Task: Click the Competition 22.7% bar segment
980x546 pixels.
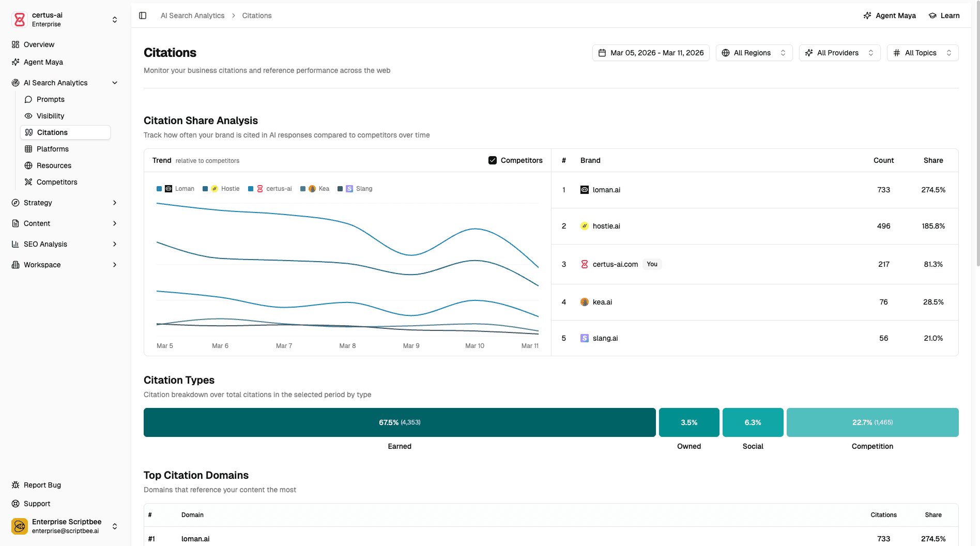Action: click(872, 422)
